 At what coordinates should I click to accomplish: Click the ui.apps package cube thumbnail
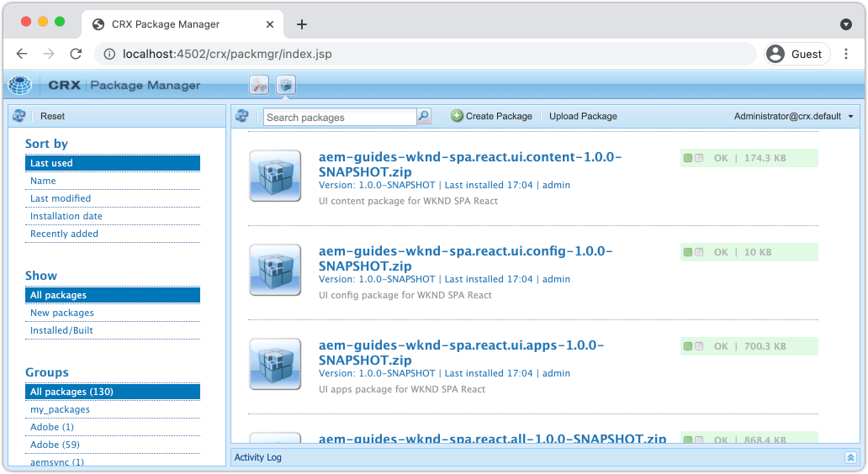(x=275, y=364)
